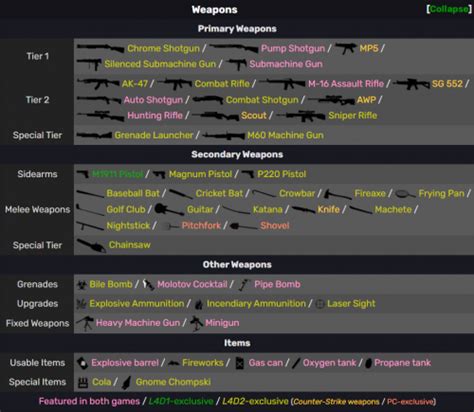This screenshot has height=412, width=474.
Task: Click the Combat Shotgun icon
Action: (208, 100)
